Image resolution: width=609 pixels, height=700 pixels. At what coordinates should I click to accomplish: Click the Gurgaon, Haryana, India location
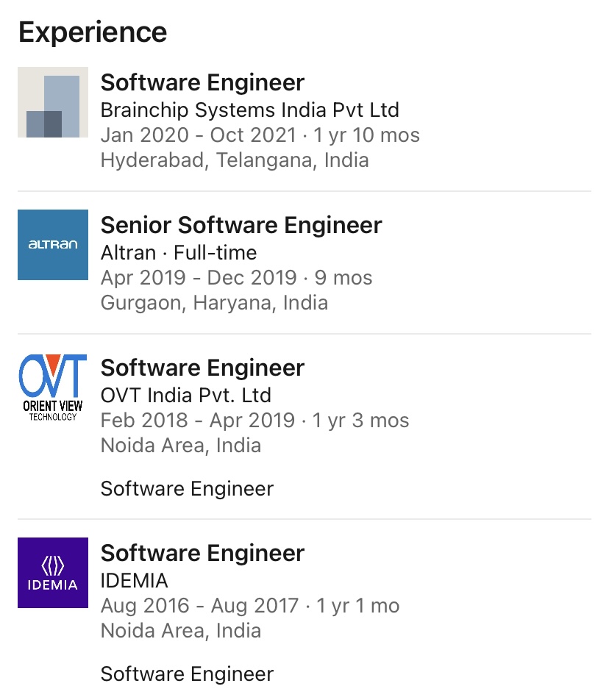(214, 303)
